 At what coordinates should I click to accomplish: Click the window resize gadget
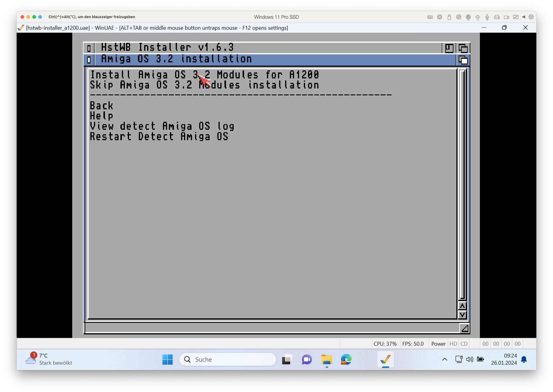pos(464,328)
